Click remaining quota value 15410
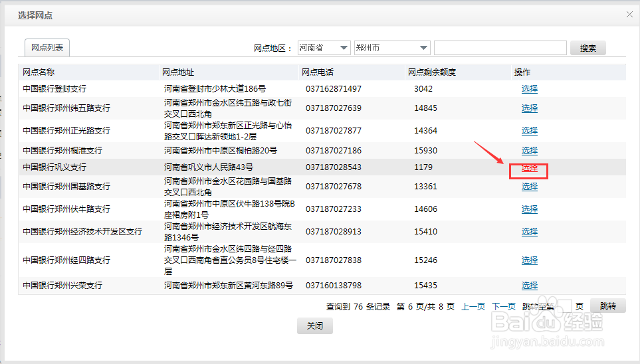The height and width of the screenshot is (364, 640). (x=426, y=231)
